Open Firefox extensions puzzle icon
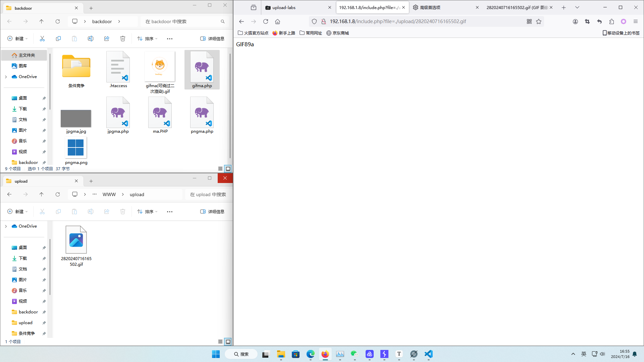 click(611, 21)
